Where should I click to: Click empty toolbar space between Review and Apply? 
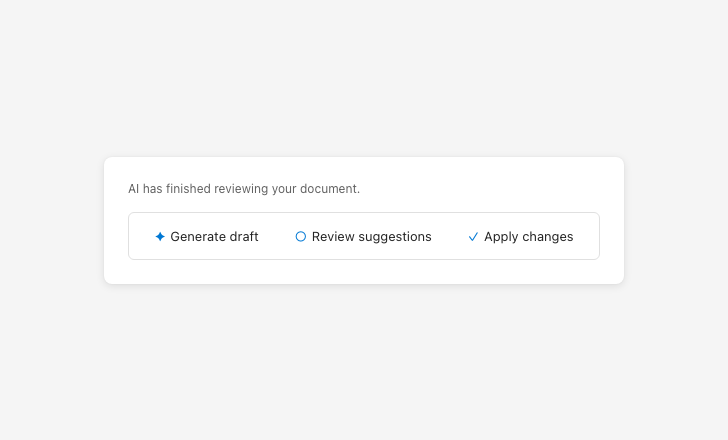[449, 237]
